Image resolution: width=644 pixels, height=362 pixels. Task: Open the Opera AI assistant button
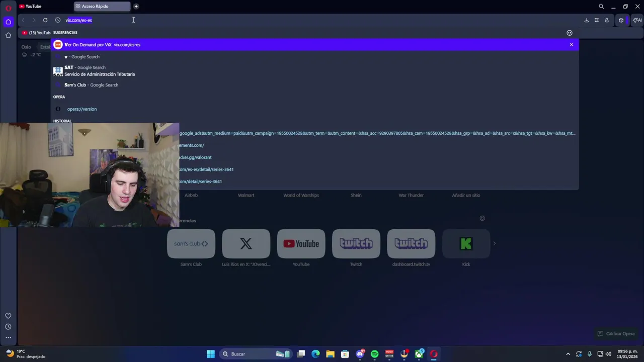click(637, 20)
